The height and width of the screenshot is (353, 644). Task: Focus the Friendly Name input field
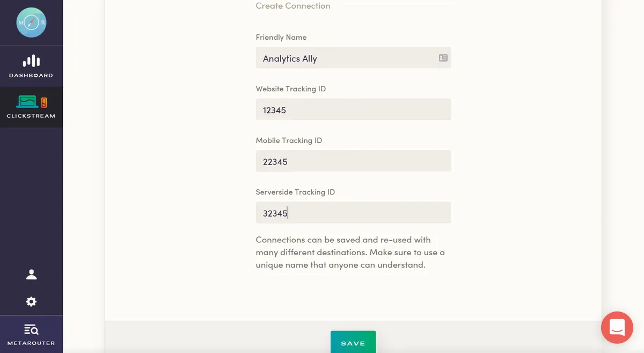pos(346,58)
